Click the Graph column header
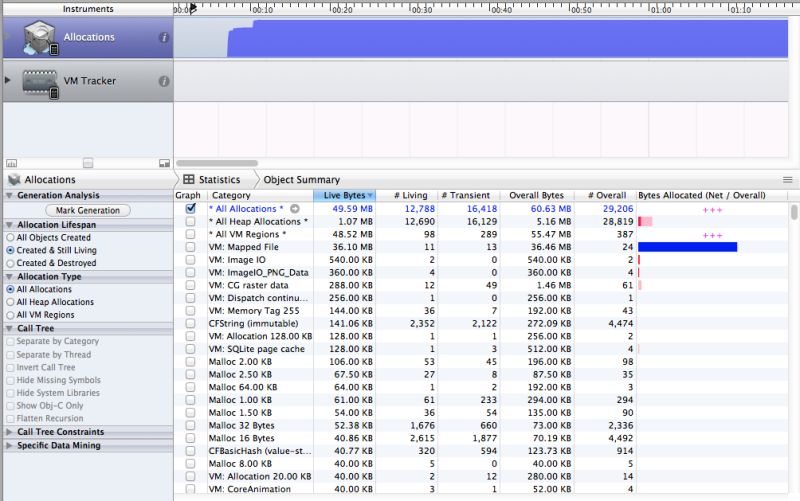Screen dimensions: 800x501 (x=188, y=195)
